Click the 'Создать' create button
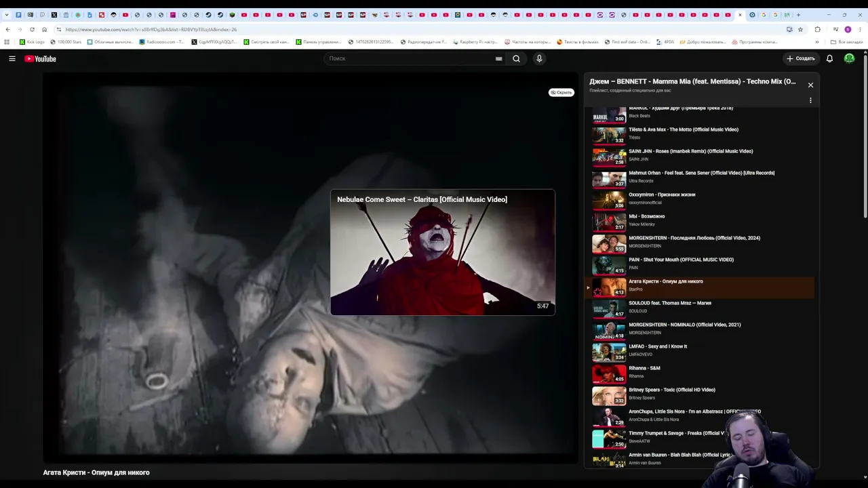The width and height of the screenshot is (868, 488). [800, 59]
